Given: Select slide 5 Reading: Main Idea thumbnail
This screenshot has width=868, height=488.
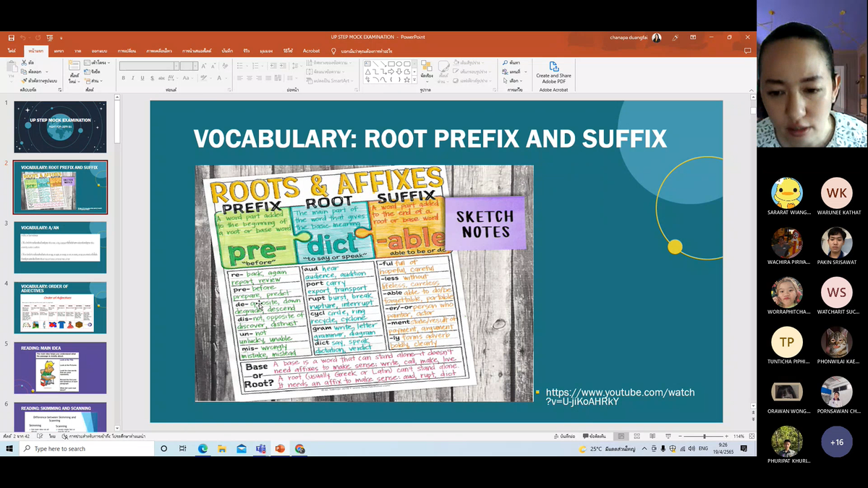Looking at the screenshot, I should (x=60, y=368).
